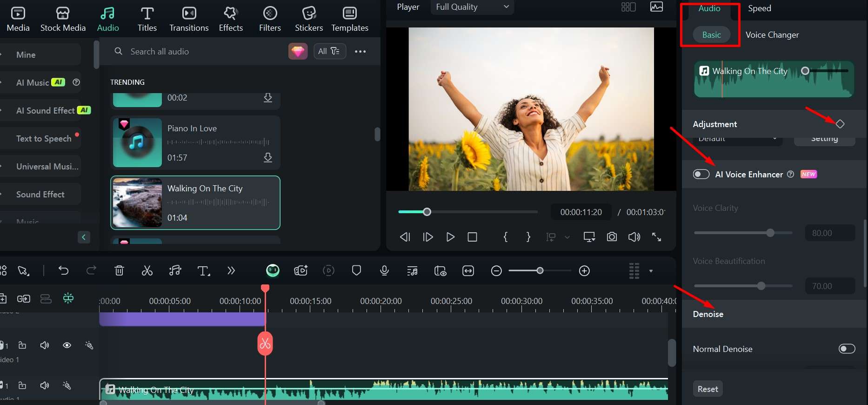The image size is (868, 405).
Task: Select the Text tool in timeline toolbar
Action: (x=203, y=271)
